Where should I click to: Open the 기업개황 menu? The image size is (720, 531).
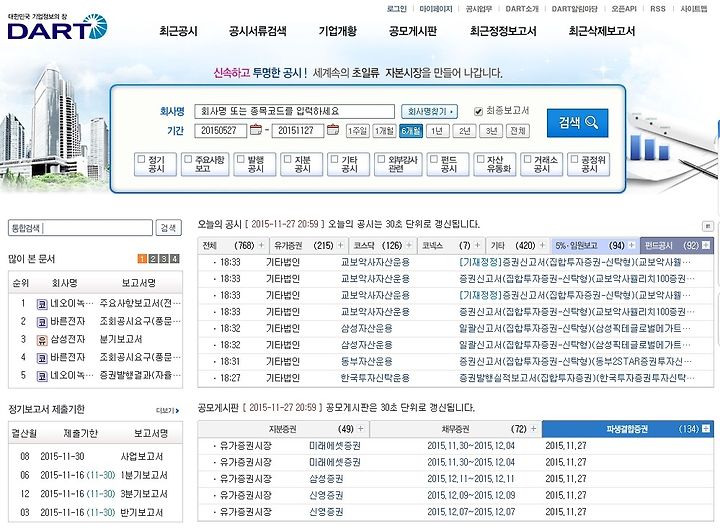pos(338,31)
